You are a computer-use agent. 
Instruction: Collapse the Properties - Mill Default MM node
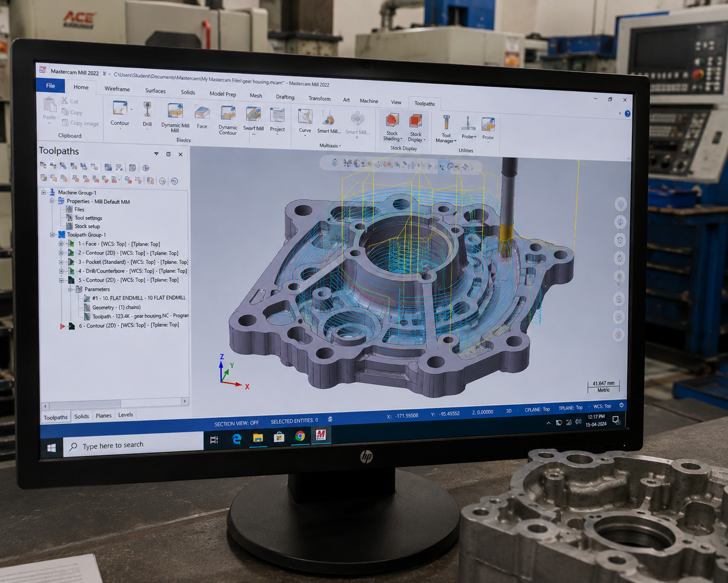(52, 201)
